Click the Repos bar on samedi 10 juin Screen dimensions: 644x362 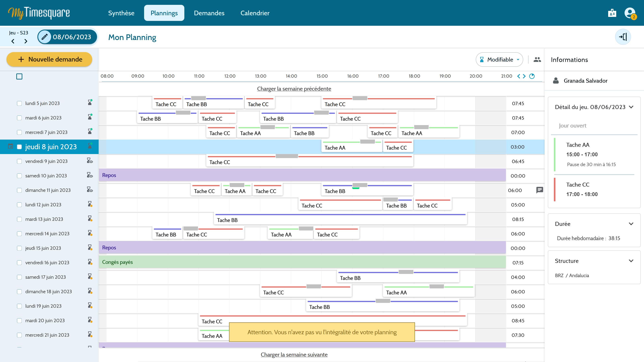coord(302,175)
